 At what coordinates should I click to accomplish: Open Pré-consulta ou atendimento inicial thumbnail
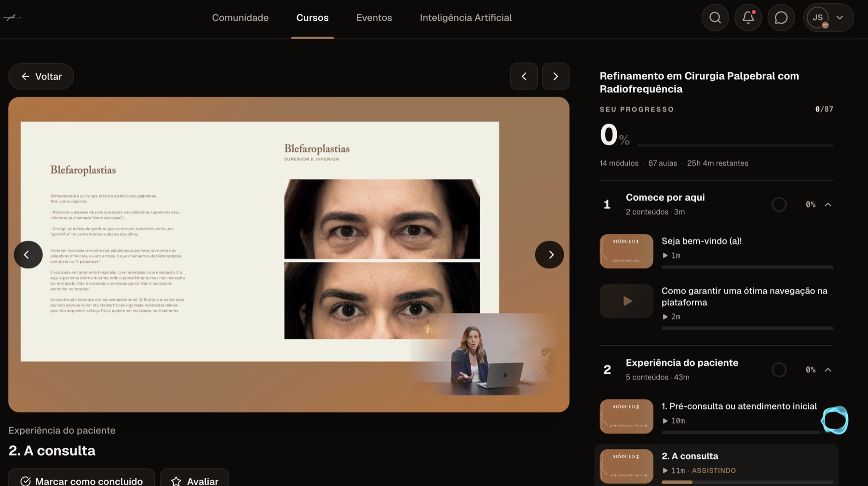click(x=626, y=417)
